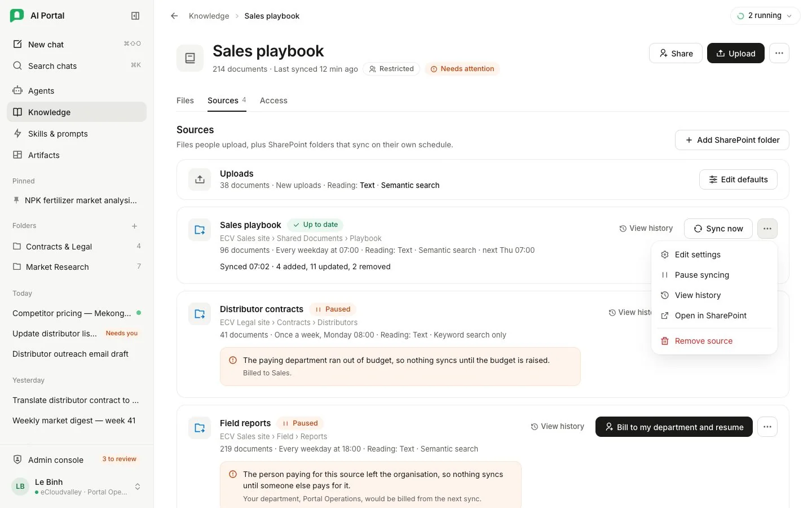Open Admin console
The width and height of the screenshot is (812, 508).
77,460
